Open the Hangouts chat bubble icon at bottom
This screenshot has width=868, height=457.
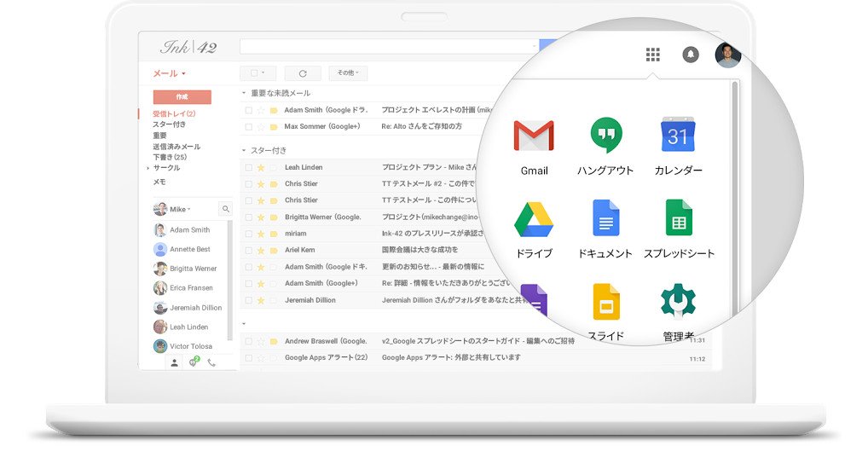point(194,362)
